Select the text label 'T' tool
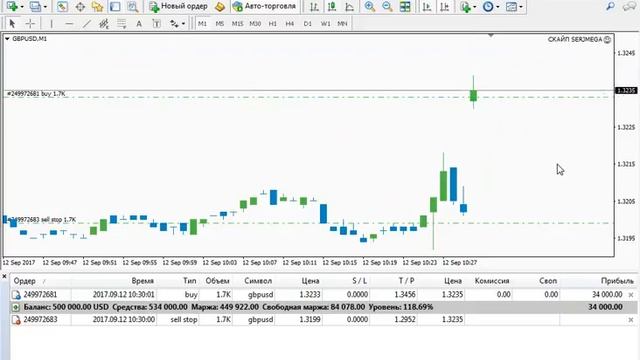This screenshot has height=360, width=640. (156, 24)
